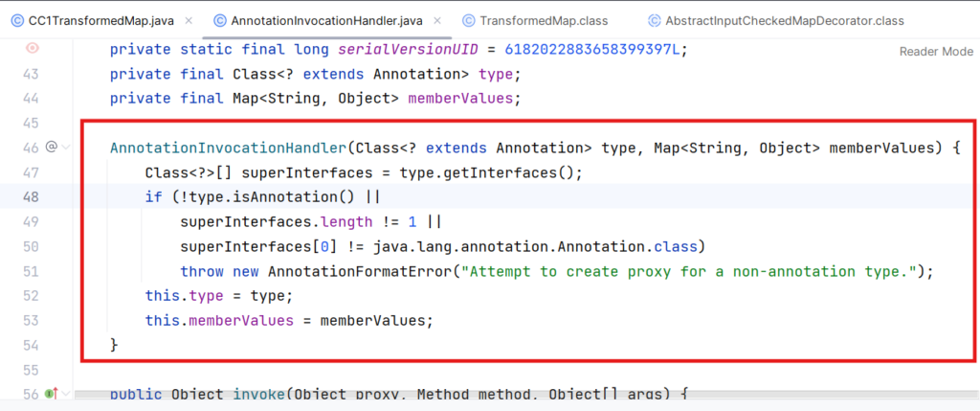This screenshot has height=411, width=980.
Task: Click line number 51 in the gutter
Action: tap(31, 271)
